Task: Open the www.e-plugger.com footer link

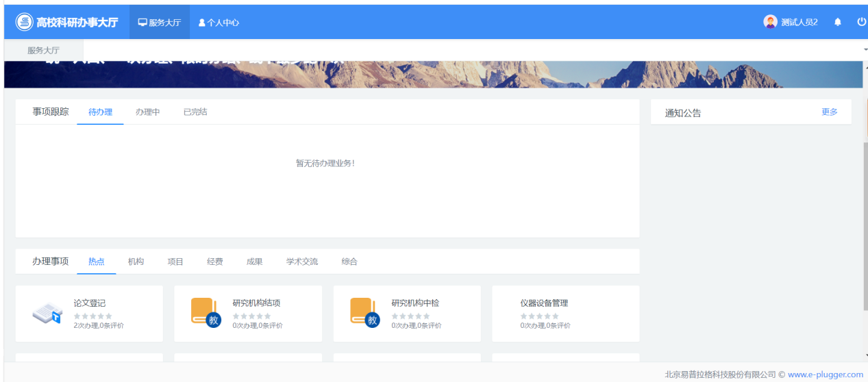Action: coord(825,374)
